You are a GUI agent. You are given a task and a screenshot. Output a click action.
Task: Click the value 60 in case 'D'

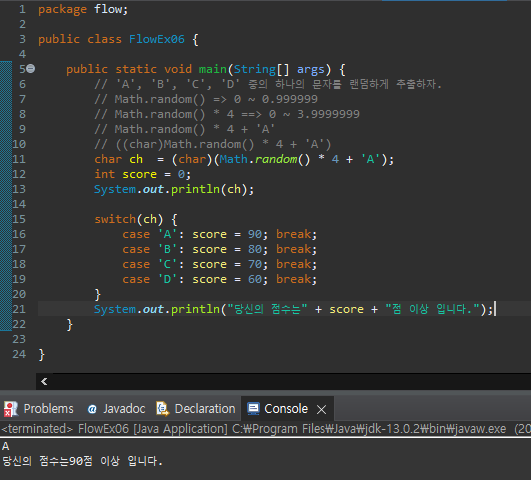[255, 279]
